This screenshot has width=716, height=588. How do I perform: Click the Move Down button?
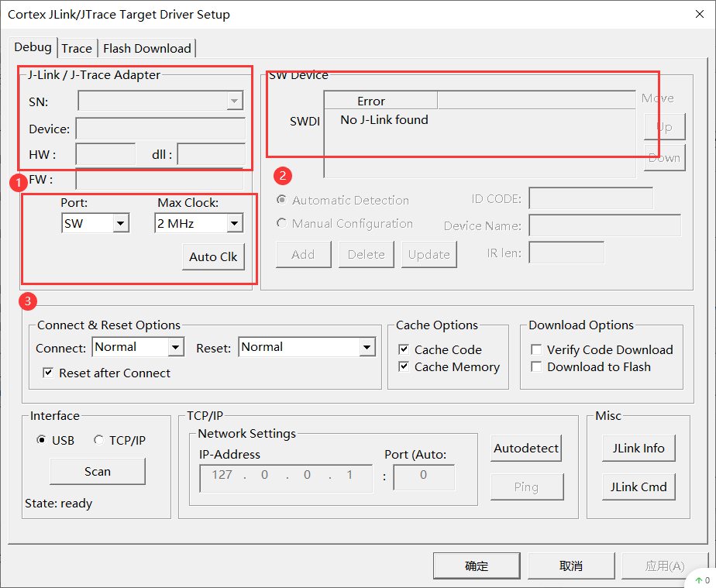664,158
